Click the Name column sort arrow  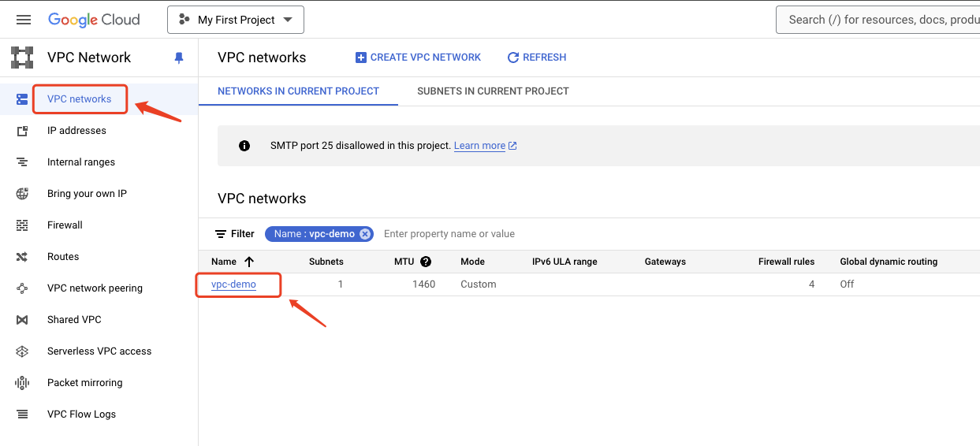pyautogui.click(x=249, y=262)
